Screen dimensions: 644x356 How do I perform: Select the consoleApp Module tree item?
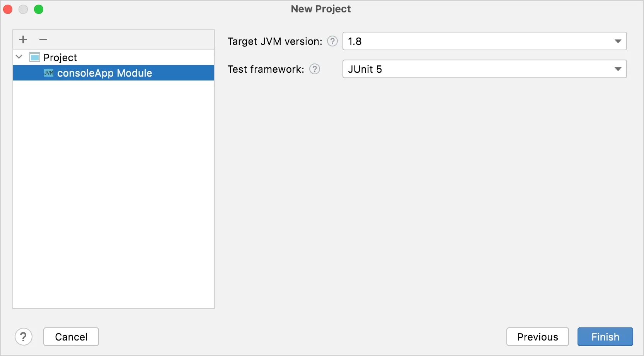click(x=104, y=73)
